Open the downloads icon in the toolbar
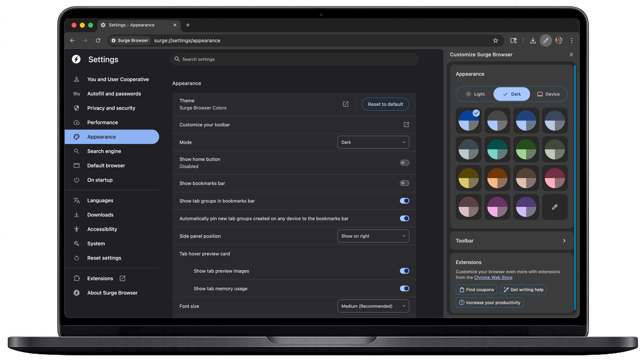Image resolution: width=644 pixels, height=360 pixels. (x=533, y=40)
